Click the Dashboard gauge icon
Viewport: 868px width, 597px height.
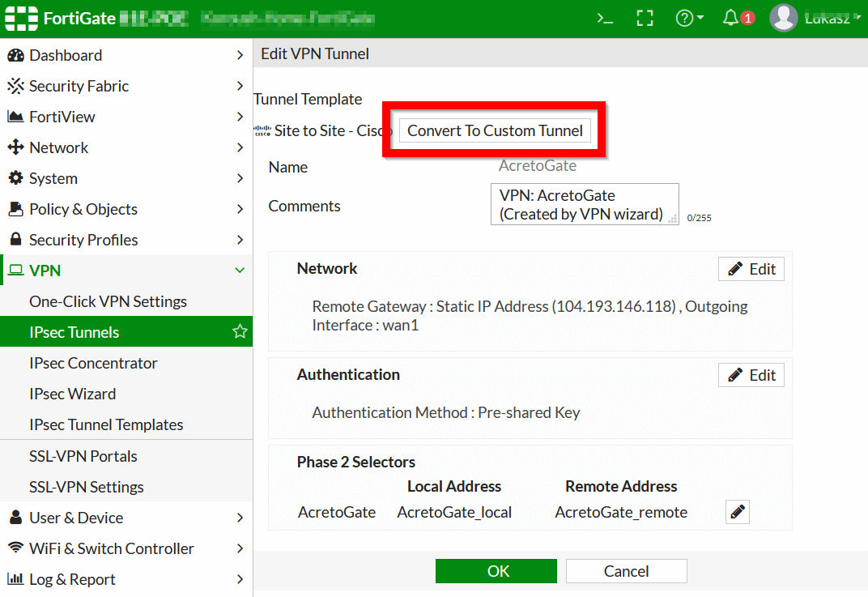(x=15, y=55)
